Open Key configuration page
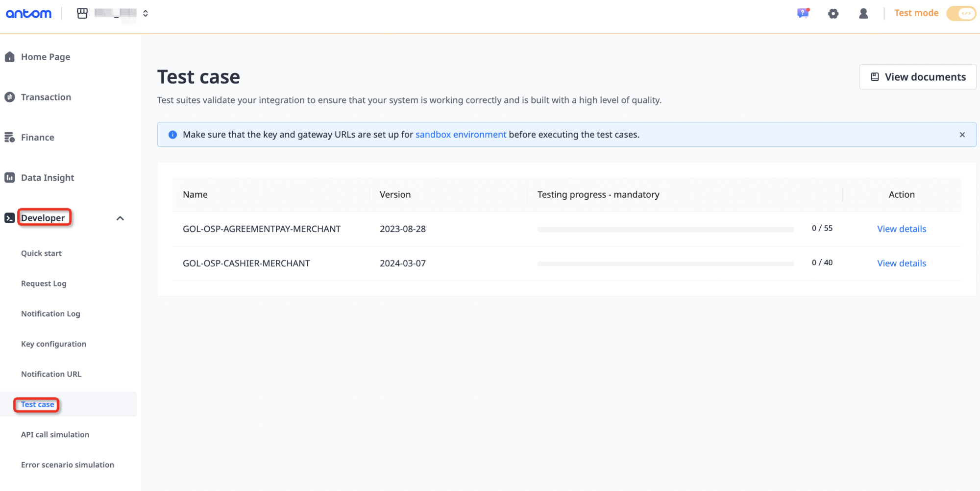This screenshot has width=980, height=491. click(x=53, y=344)
